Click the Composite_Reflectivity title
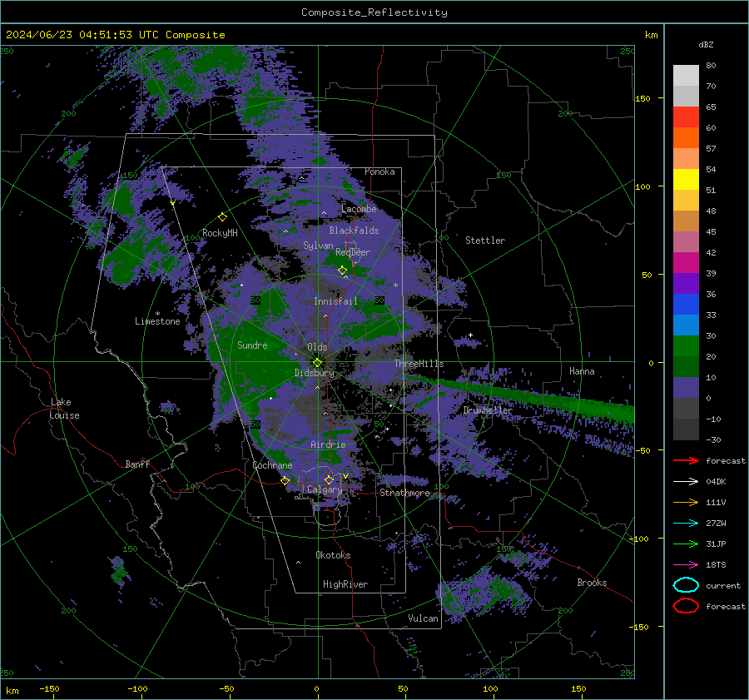749x700 pixels. tap(374, 12)
